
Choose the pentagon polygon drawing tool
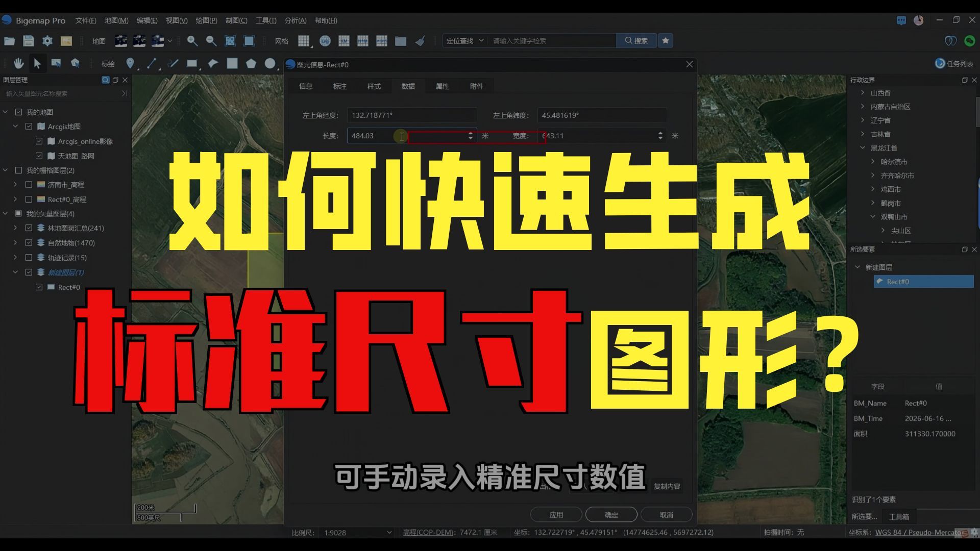[x=251, y=63]
